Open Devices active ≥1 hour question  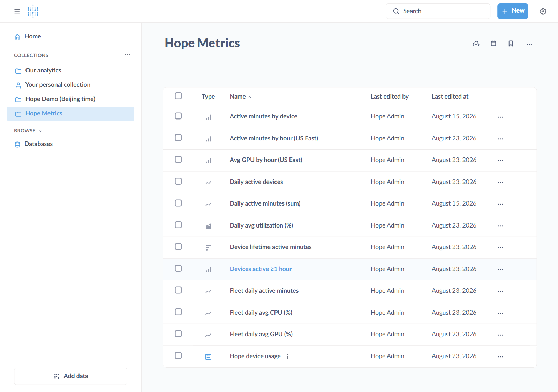click(261, 269)
